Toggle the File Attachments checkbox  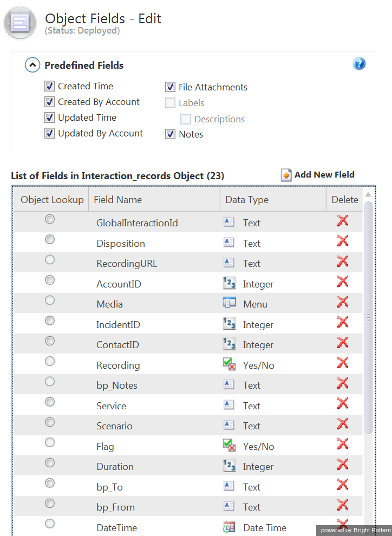point(171,87)
